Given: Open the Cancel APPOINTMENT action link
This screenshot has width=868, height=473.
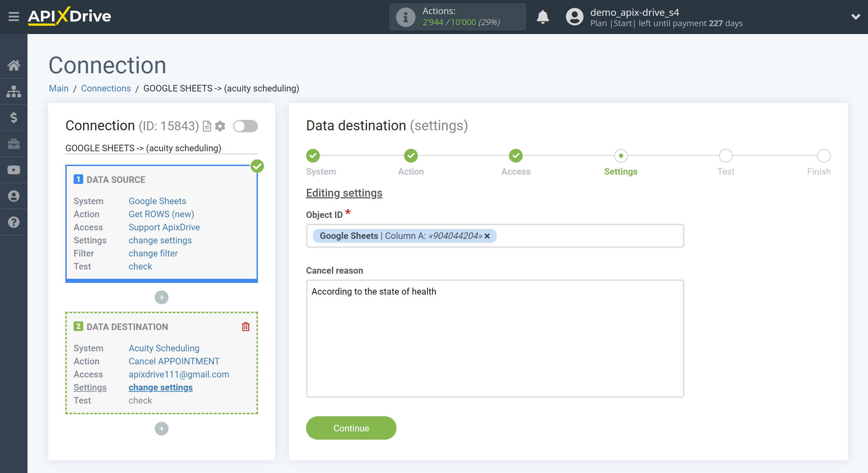Looking at the screenshot, I should (174, 361).
